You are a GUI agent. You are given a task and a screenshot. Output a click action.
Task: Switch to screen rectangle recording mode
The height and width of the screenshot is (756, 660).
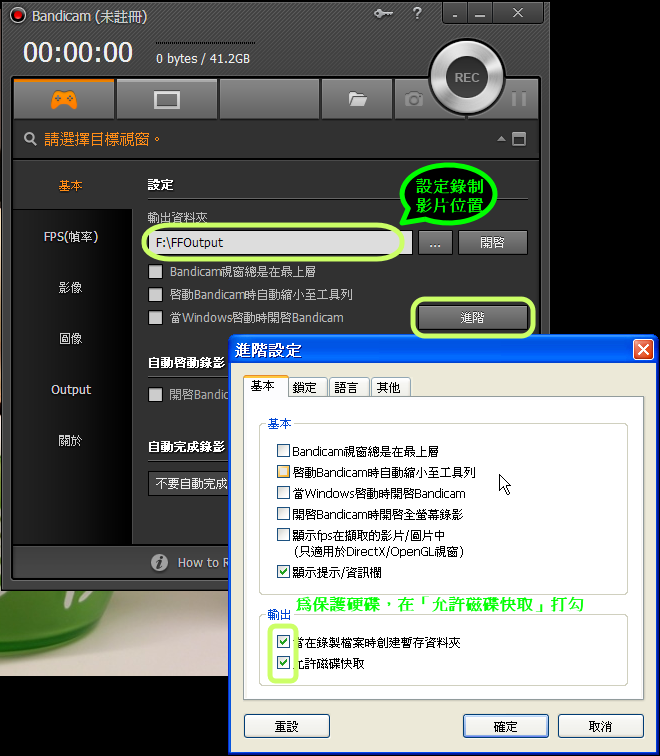tap(167, 100)
